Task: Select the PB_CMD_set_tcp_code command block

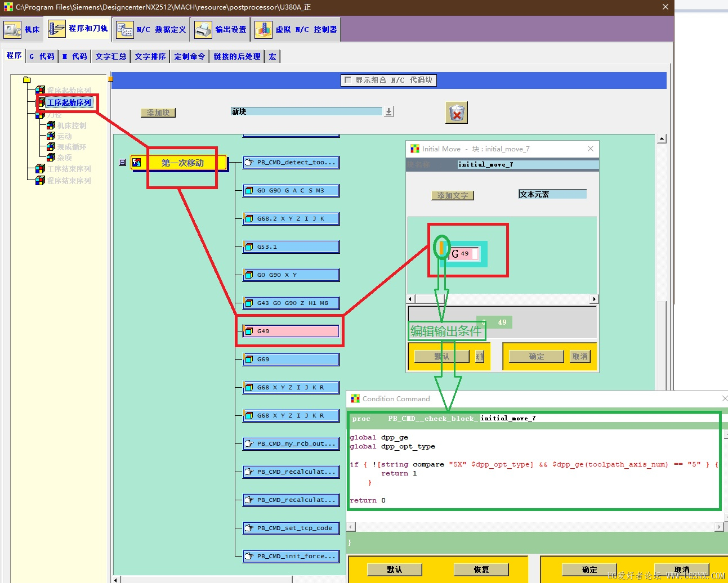Action: pyautogui.click(x=291, y=528)
